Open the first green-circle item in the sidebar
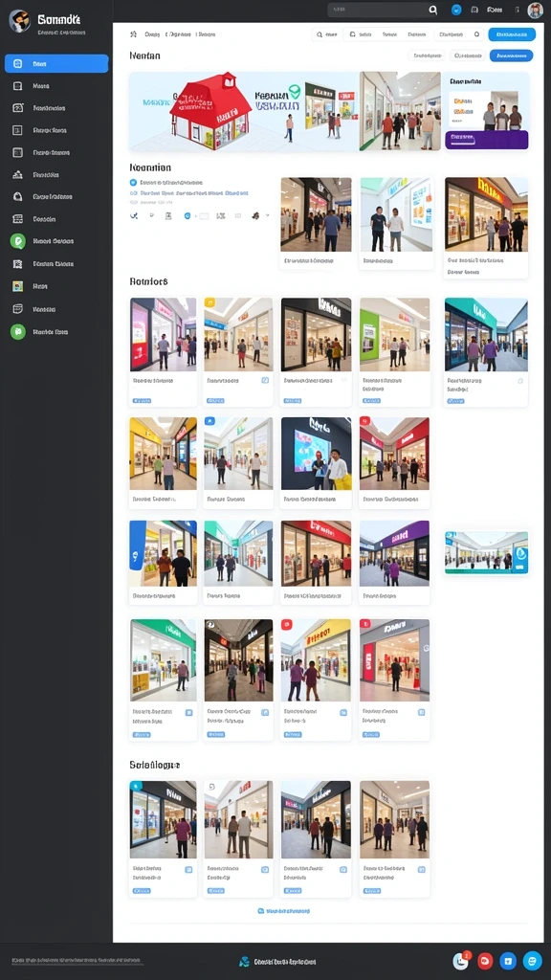 point(18,240)
